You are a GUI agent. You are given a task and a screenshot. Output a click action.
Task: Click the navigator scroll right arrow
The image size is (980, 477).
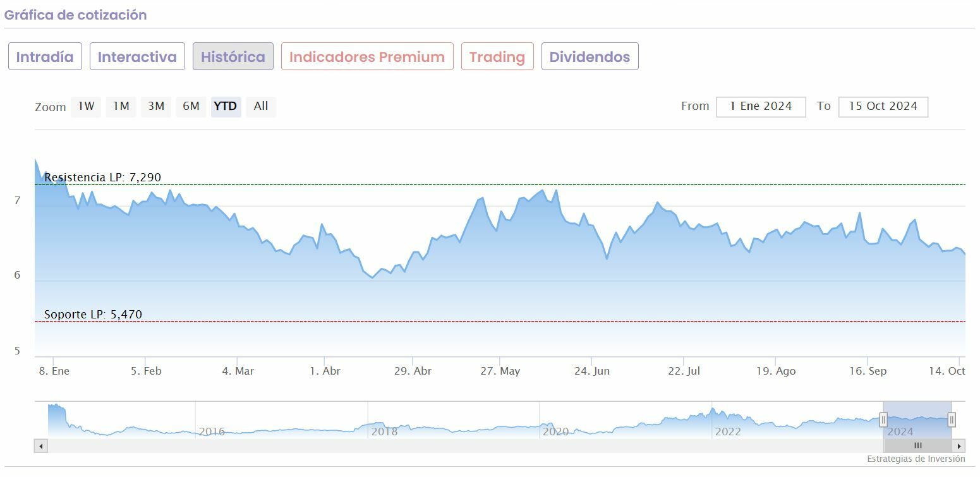959,446
